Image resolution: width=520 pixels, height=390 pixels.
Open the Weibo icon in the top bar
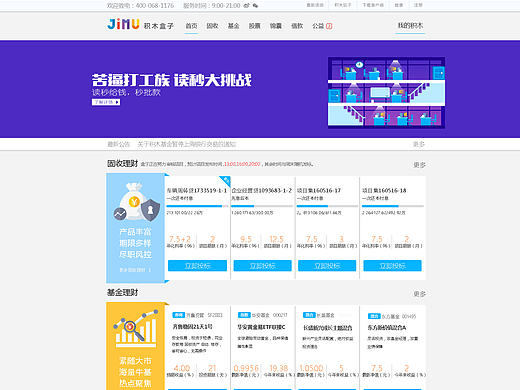[247, 6]
